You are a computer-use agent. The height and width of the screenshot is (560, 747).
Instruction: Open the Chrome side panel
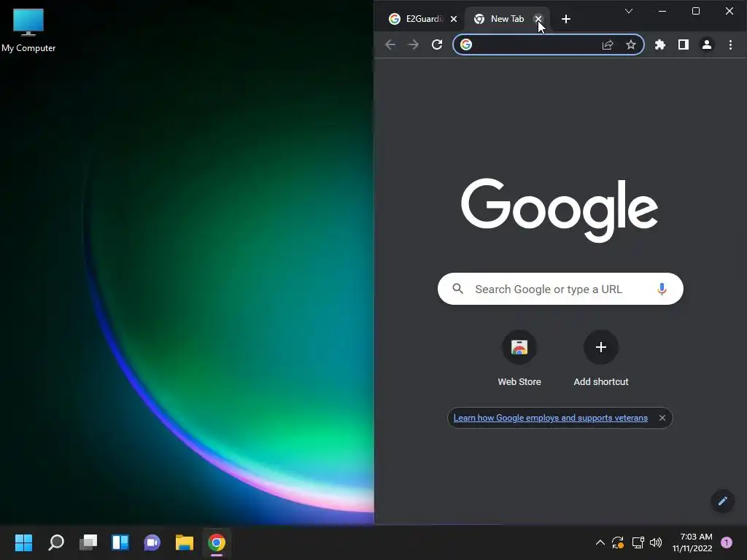tap(683, 44)
